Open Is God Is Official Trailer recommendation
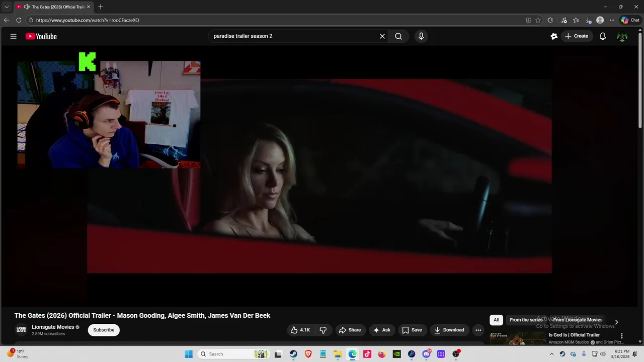The height and width of the screenshot is (362, 644). point(574,335)
